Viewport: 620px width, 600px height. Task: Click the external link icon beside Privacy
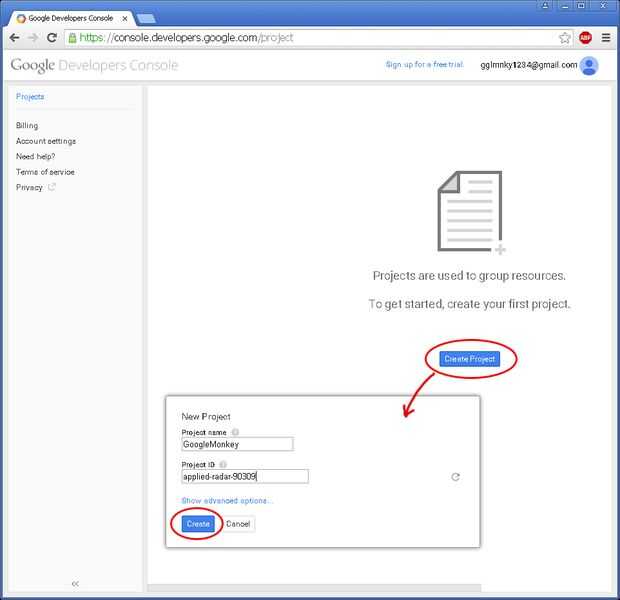coord(51,187)
